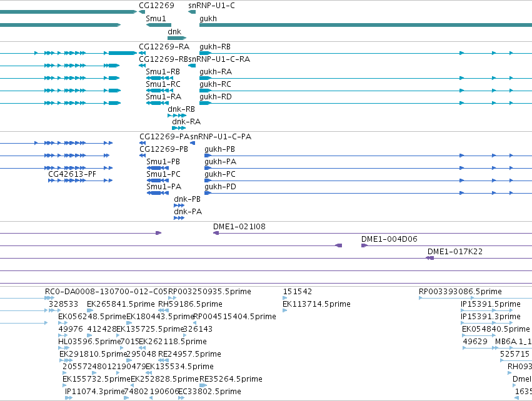Select the RH59186.5prime EST label
The image size is (532, 401).
click(190, 304)
